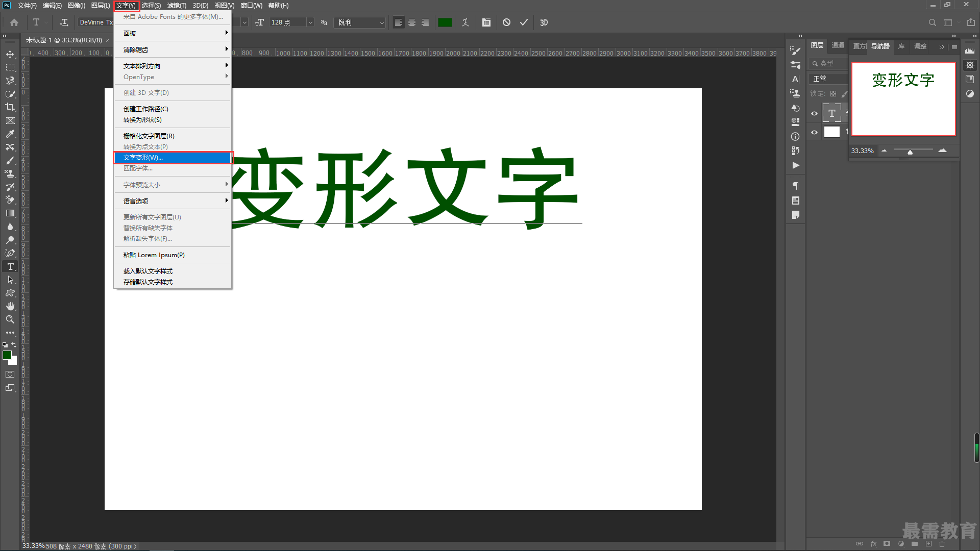This screenshot has height=551, width=980.
Task: Expand the 文本排列方向 submenu
Action: (x=173, y=66)
